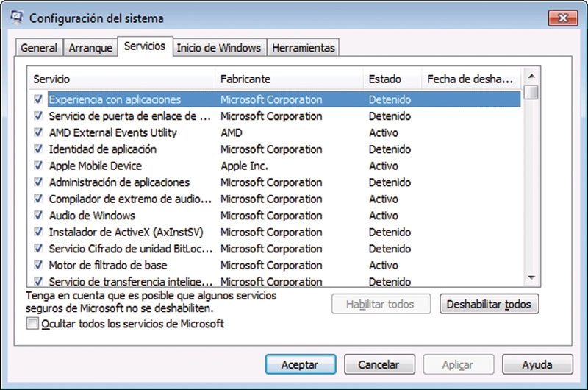Click the scrollbar up arrow
588x390 pixels.
click(531, 77)
